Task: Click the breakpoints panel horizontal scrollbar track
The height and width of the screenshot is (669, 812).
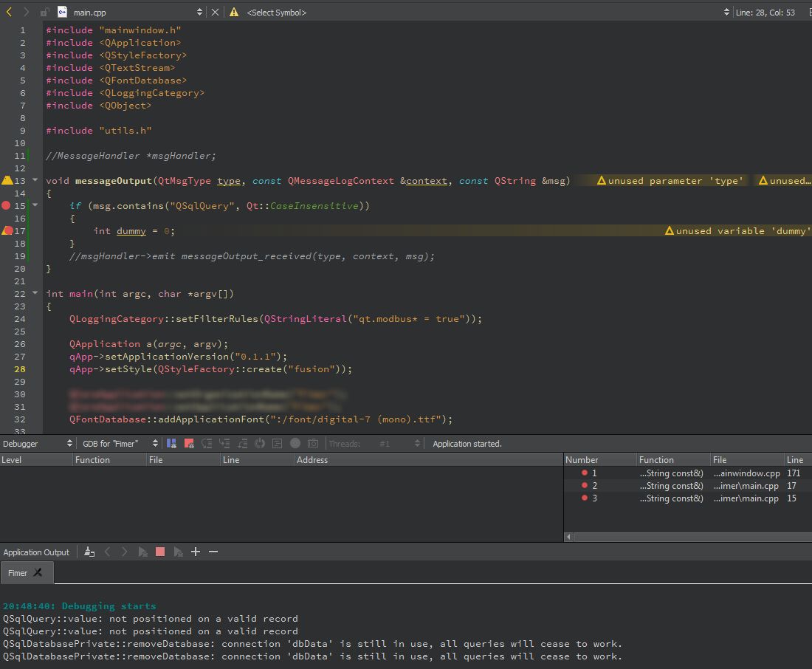Action: pos(693,537)
